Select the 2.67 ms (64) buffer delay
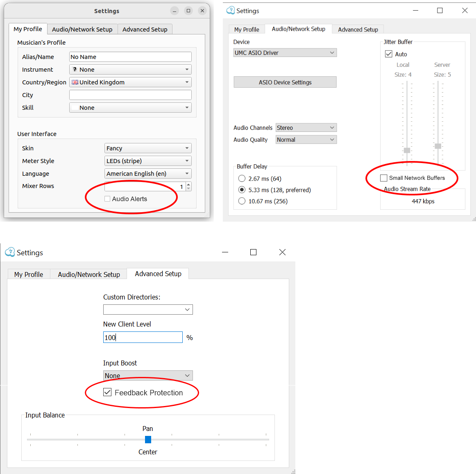The image size is (476, 474). tap(242, 179)
